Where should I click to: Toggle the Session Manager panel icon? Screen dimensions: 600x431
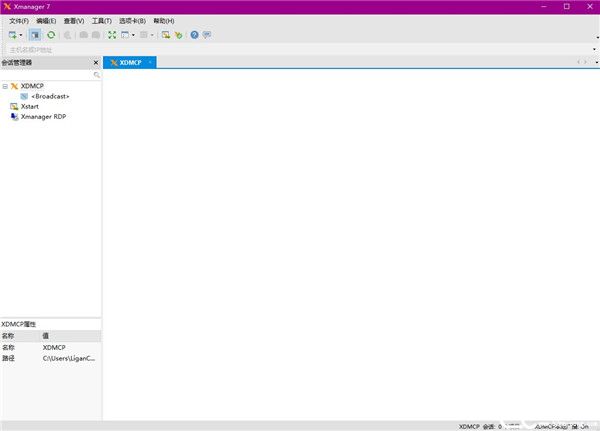(35, 35)
